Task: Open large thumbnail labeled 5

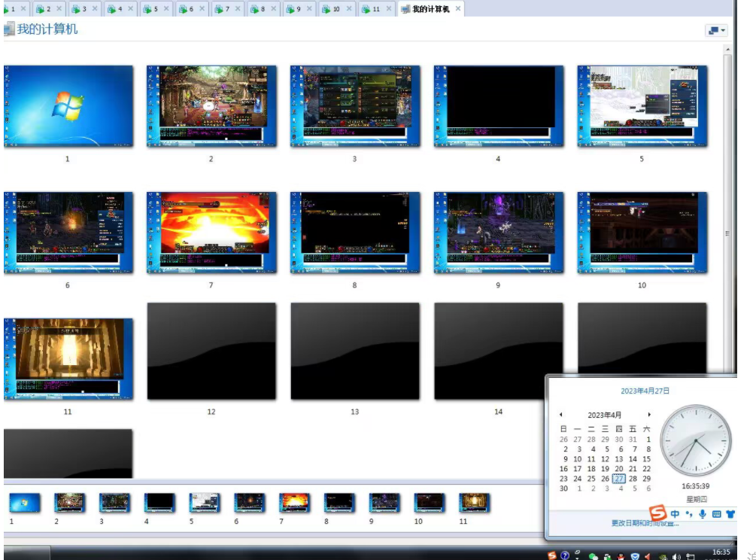Action: pyautogui.click(x=642, y=106)
